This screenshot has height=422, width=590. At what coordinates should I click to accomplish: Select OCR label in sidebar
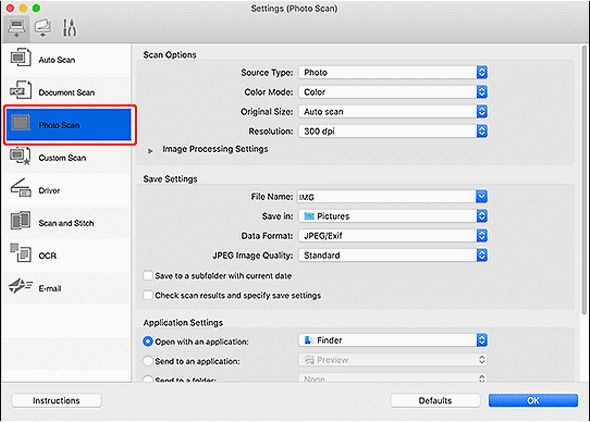(47, 256)
